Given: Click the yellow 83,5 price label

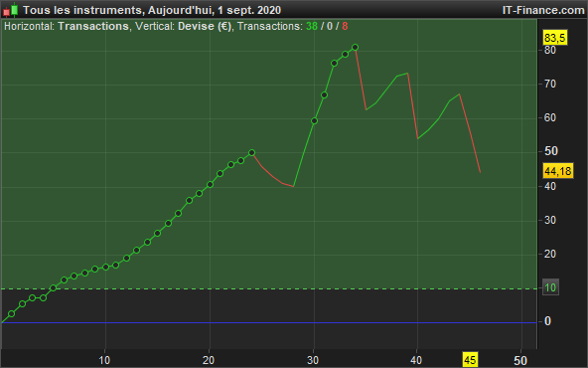Looking at the screenshot, I should [555, 38].
